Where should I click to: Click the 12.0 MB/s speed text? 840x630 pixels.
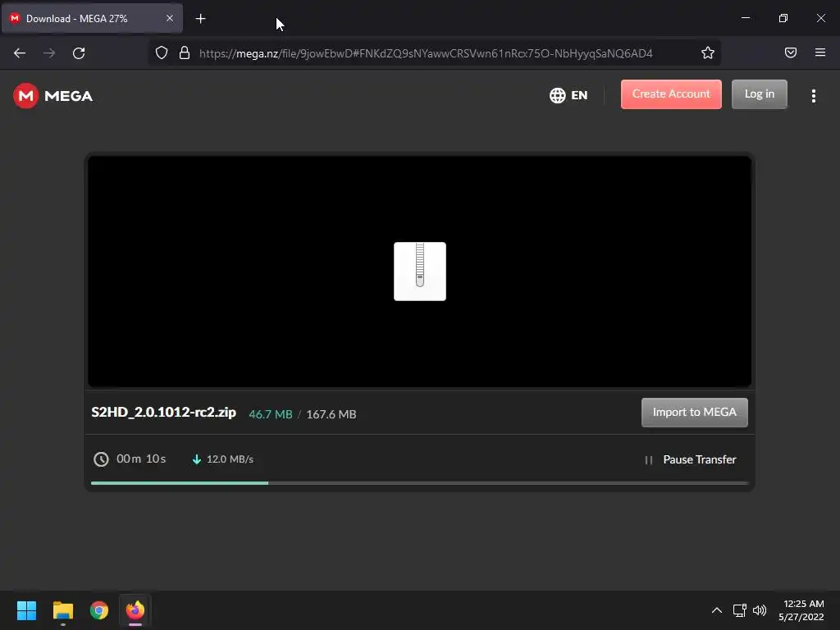point(230,459)
